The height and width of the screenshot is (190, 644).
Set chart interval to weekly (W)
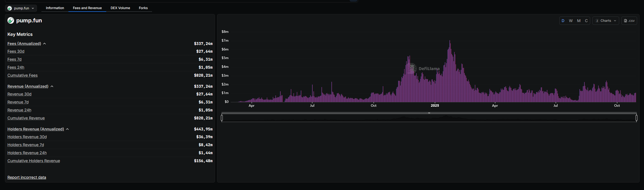(571, 21)
